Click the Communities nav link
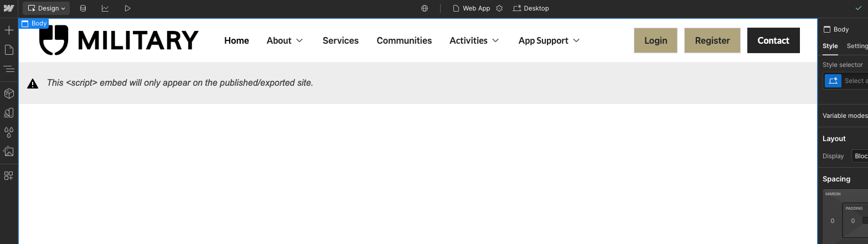 404,40
